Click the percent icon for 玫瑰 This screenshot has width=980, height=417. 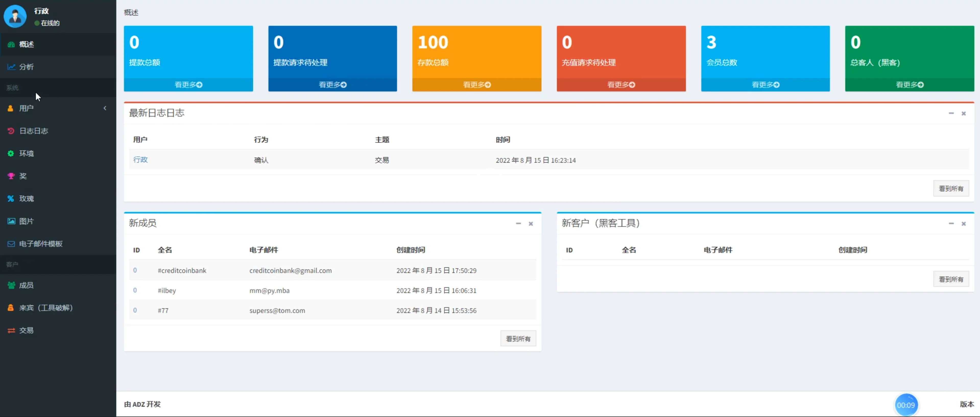[x=11, y=199]
